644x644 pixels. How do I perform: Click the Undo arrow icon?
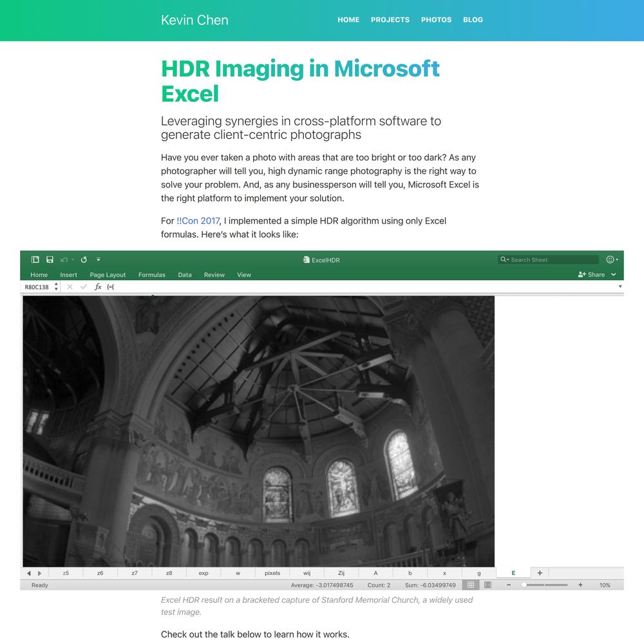pyautogui.click(x=64, y=260)
